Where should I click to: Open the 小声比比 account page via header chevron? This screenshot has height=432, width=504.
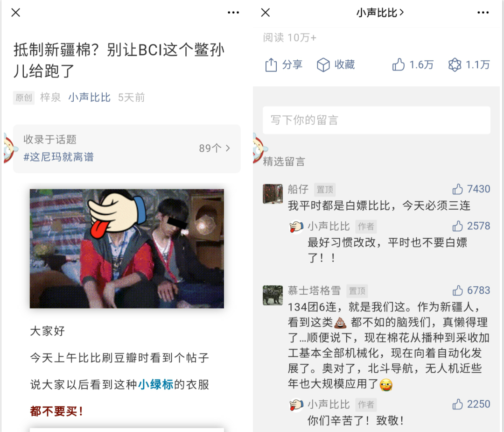pos(401,13)
